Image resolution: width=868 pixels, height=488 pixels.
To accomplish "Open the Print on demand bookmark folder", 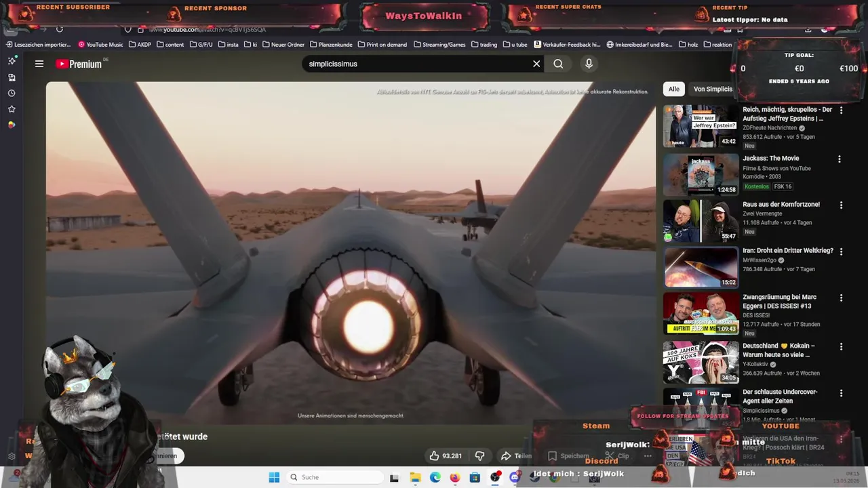I will click(x=382, y=45).
